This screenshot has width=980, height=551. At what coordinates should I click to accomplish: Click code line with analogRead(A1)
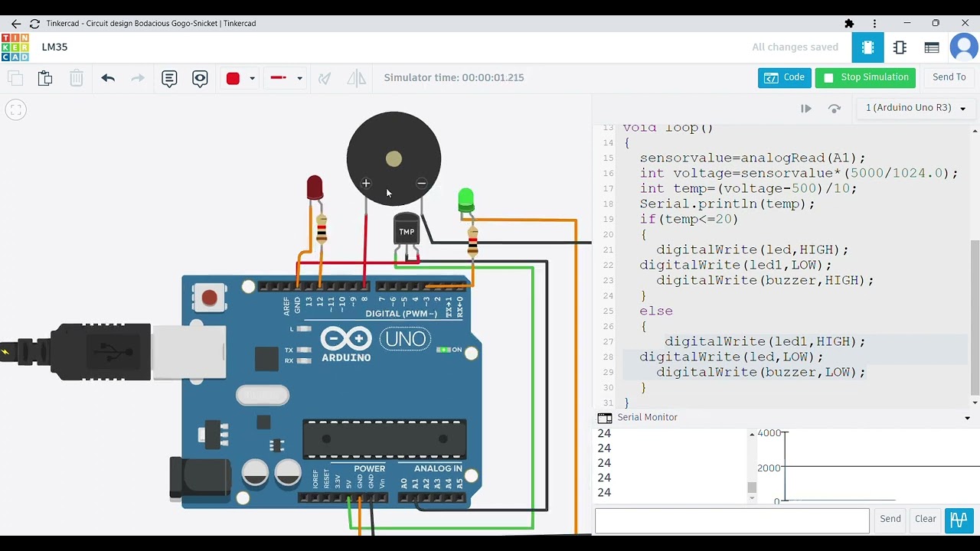tap(753, 158)
